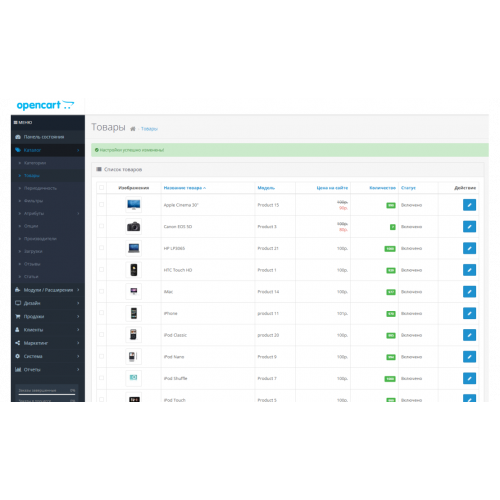Expand the System menu chevron
This screenshot has width=500, height=500.
pyautogui.click(x=78, y=356)
